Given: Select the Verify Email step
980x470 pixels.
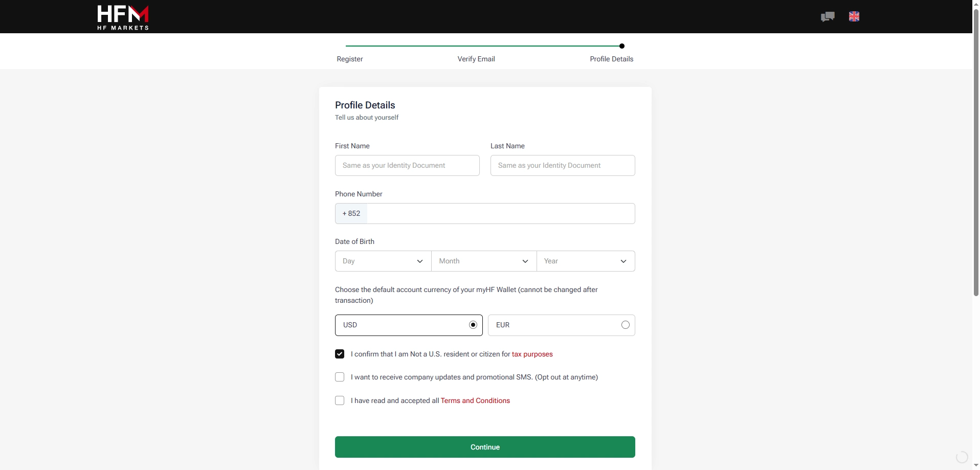Looking at the screenshot, I should point(476,59).
